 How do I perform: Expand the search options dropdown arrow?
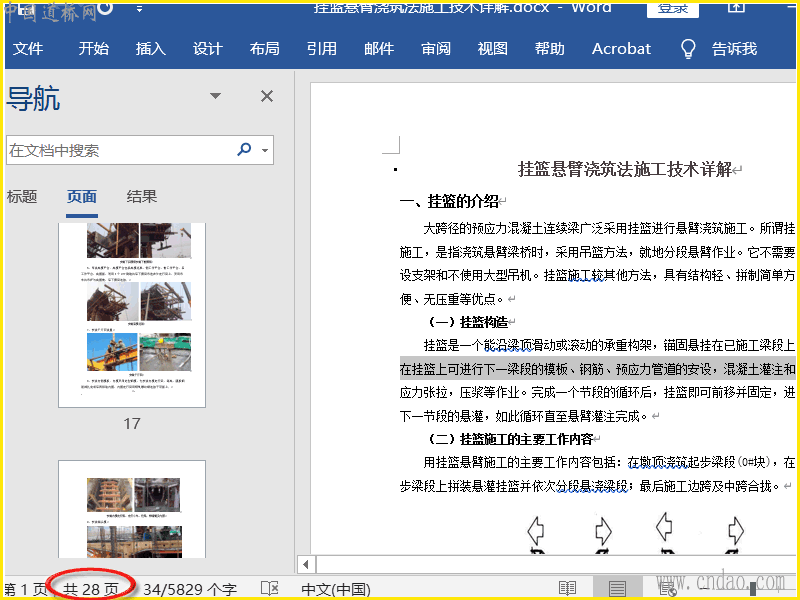(x=265, y=151)
